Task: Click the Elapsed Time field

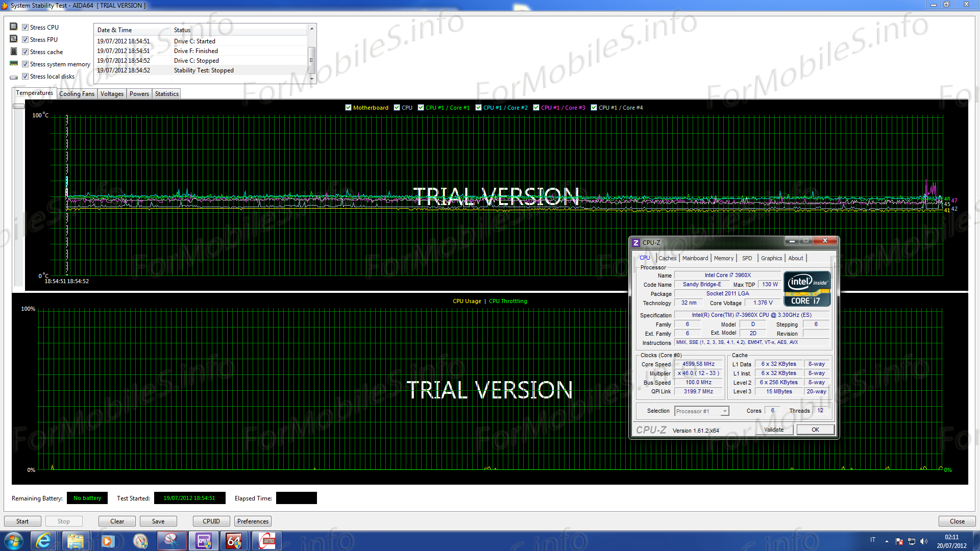Action: (x=296, y=498)
